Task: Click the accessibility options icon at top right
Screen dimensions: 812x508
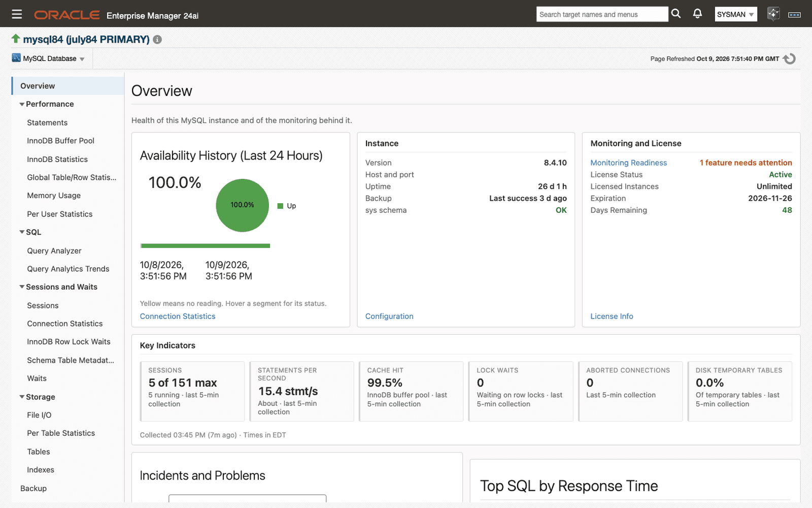Action: 794,15
